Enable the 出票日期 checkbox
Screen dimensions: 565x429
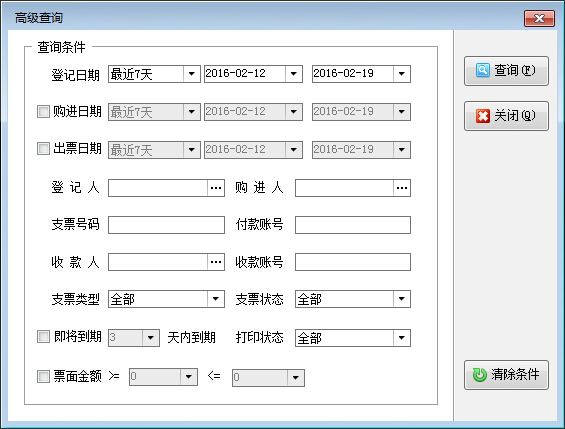pyautogui.click(x=43, y=148)
